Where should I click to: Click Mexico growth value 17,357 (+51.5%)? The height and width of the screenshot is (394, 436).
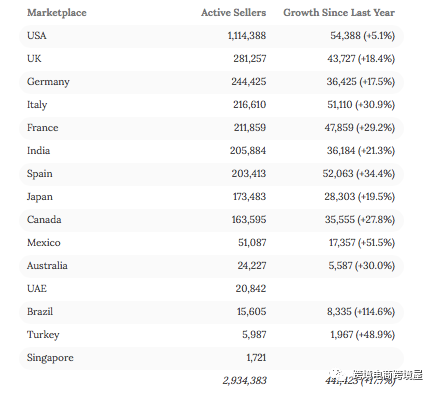(362, 243)
